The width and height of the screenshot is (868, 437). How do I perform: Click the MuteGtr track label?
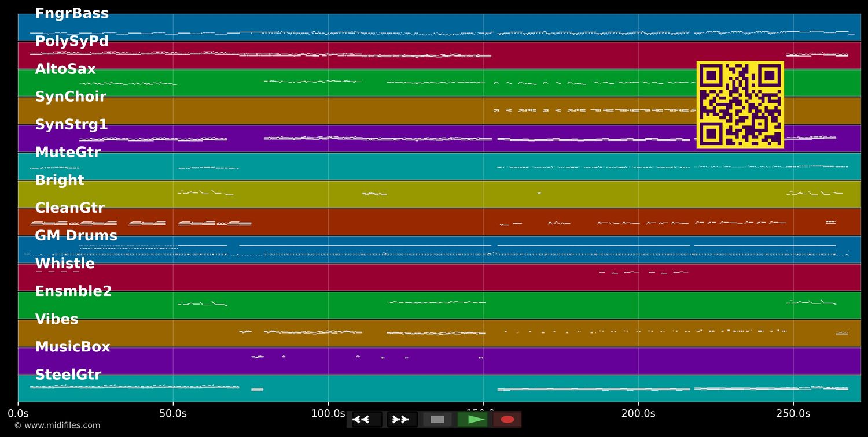coord(68,153)
